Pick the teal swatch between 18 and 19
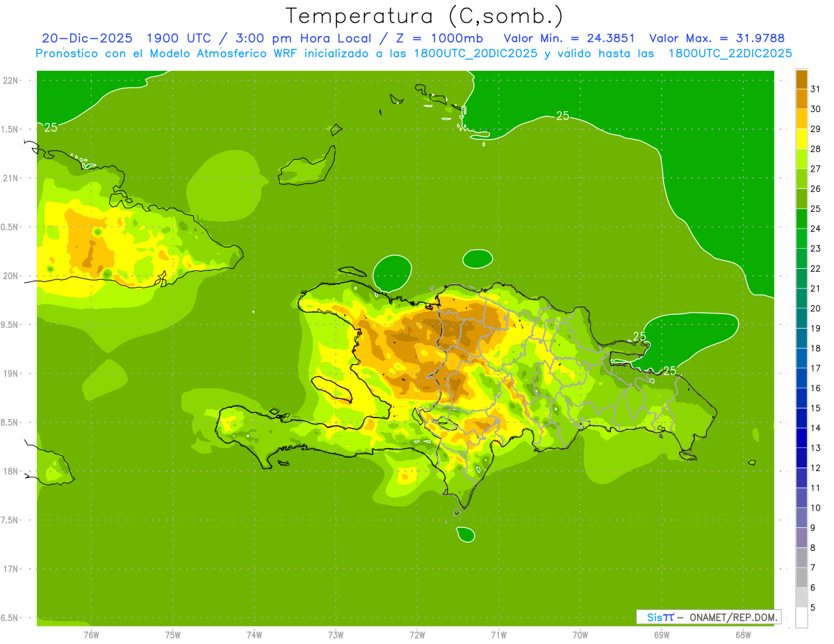Image resolution: width=834 pixels, height=644 pixels. click(x=802, y=338)
